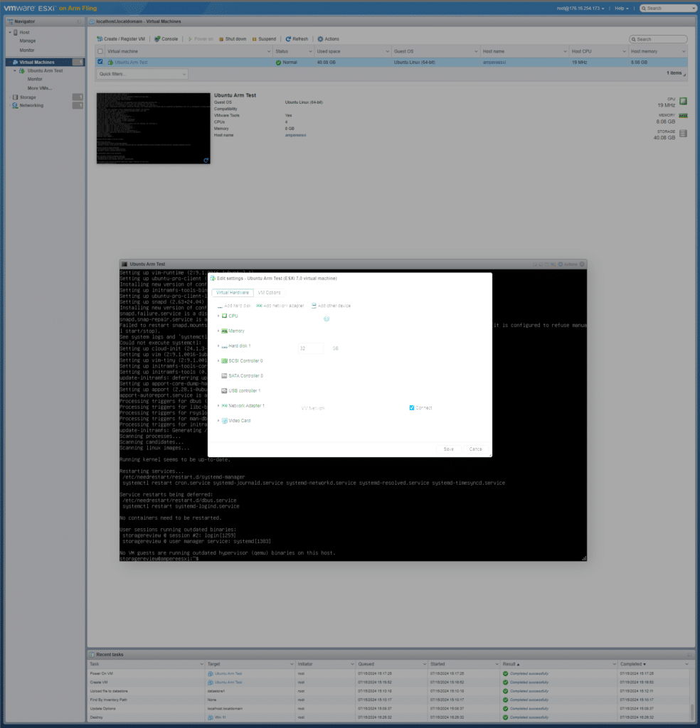The height and width of the screenshot is (728, 700).
Task: Expand the SCSI Controller 0 section
Action: (x=218, y=360)
